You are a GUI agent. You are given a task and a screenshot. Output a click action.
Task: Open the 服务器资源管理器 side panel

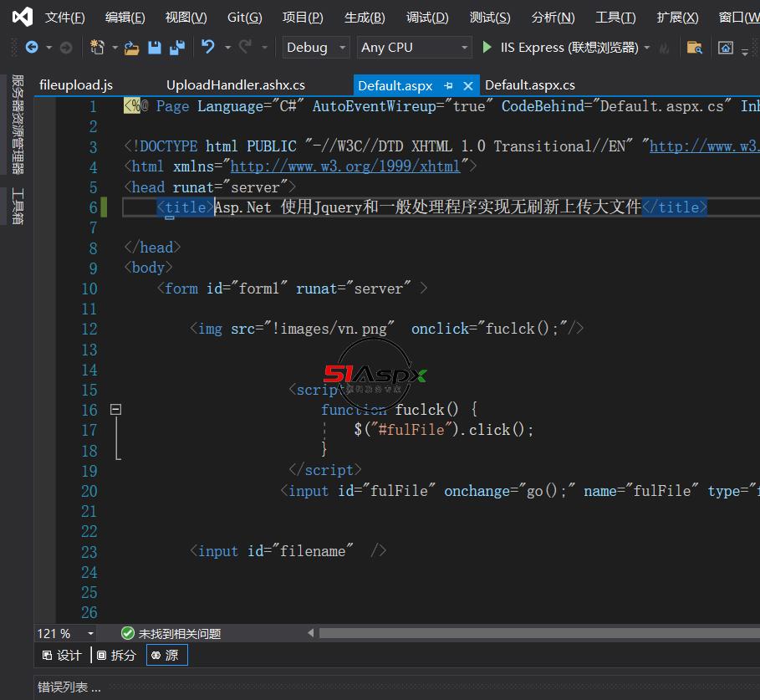(x=18, y=125)
